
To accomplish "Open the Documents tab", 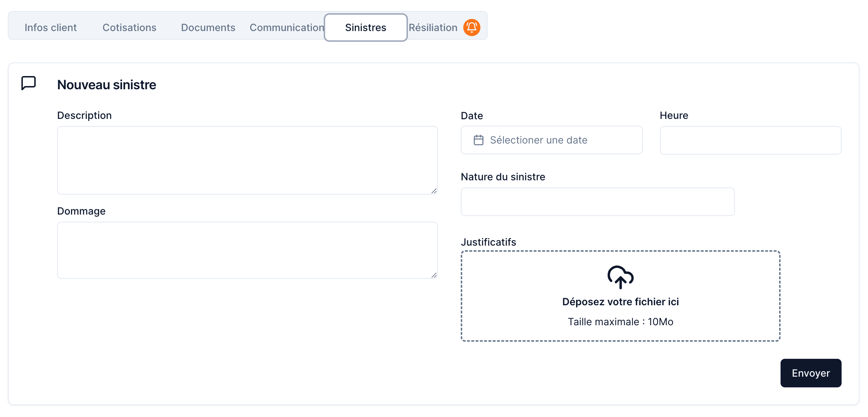I will (208, 27).
